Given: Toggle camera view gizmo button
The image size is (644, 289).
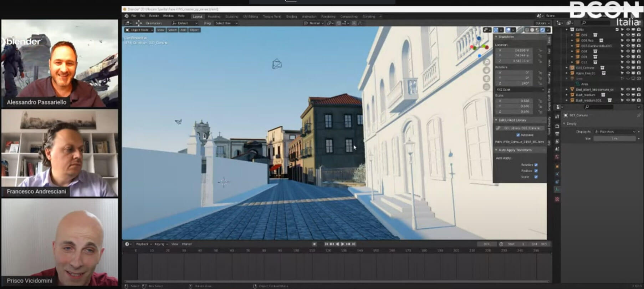Looking at the screenshot, I should tap(487, 78).
